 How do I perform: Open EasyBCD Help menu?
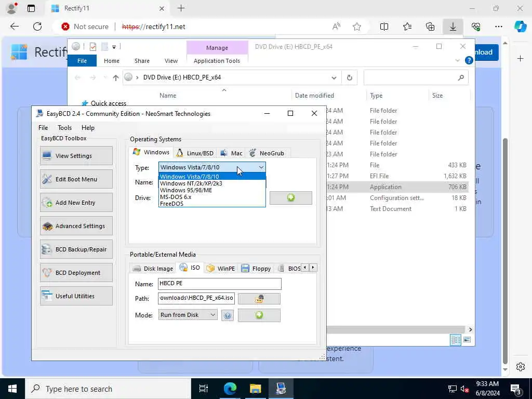coord(88,128)
